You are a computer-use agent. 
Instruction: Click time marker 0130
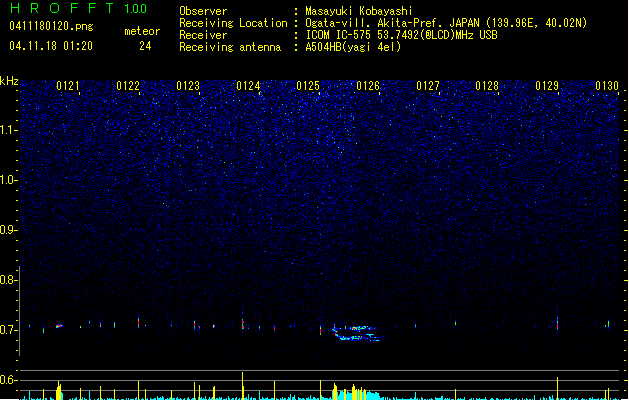coord(607,86)
